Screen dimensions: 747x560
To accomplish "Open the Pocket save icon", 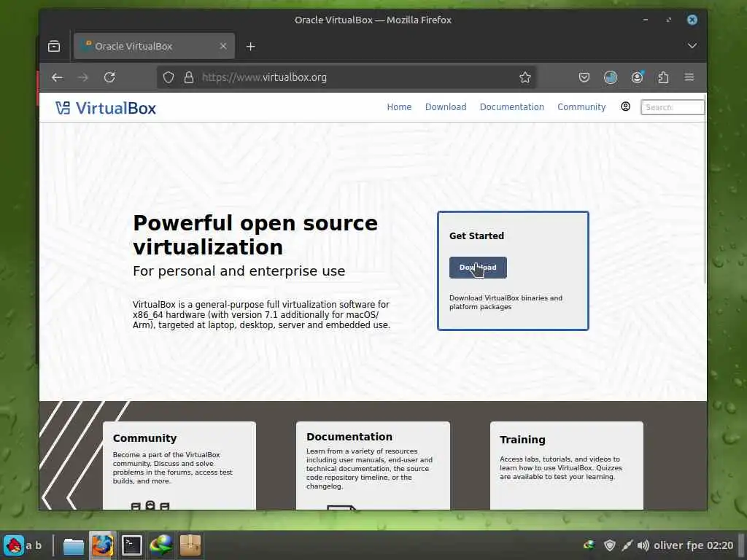I will pos(584,77).
